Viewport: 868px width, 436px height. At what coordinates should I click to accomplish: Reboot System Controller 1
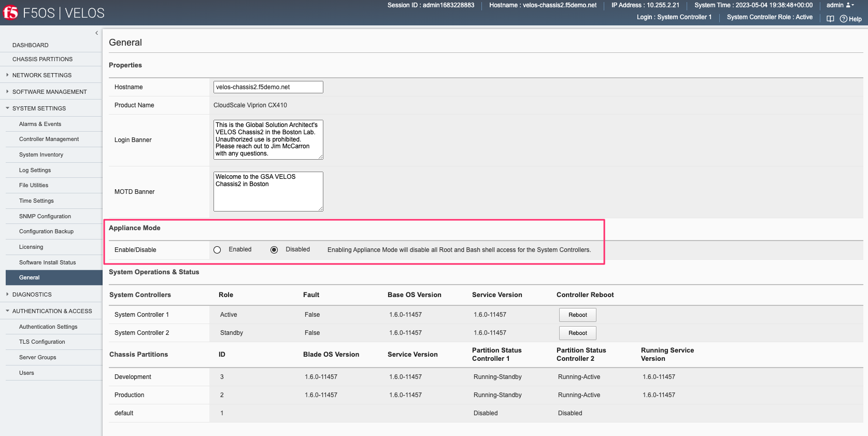[x=577, y=315]
